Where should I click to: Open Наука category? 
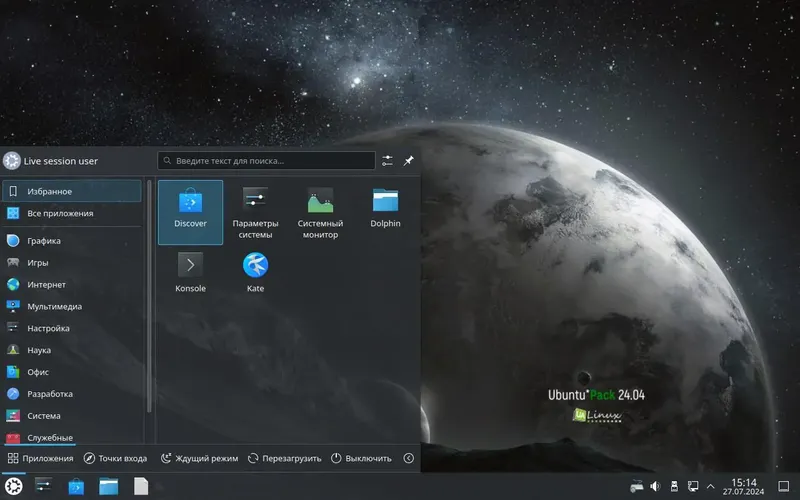tap(72, 351)
